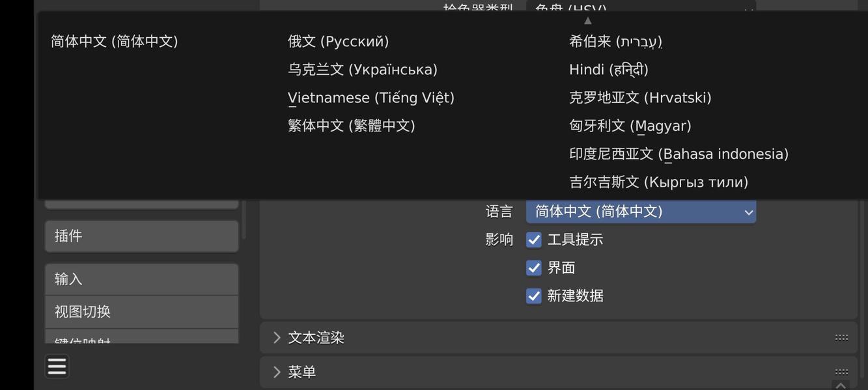Viewport: 868px width, 390px height.
Task: Choose Hindi (हिन्दी) in the language list
Action: point(608,68)
